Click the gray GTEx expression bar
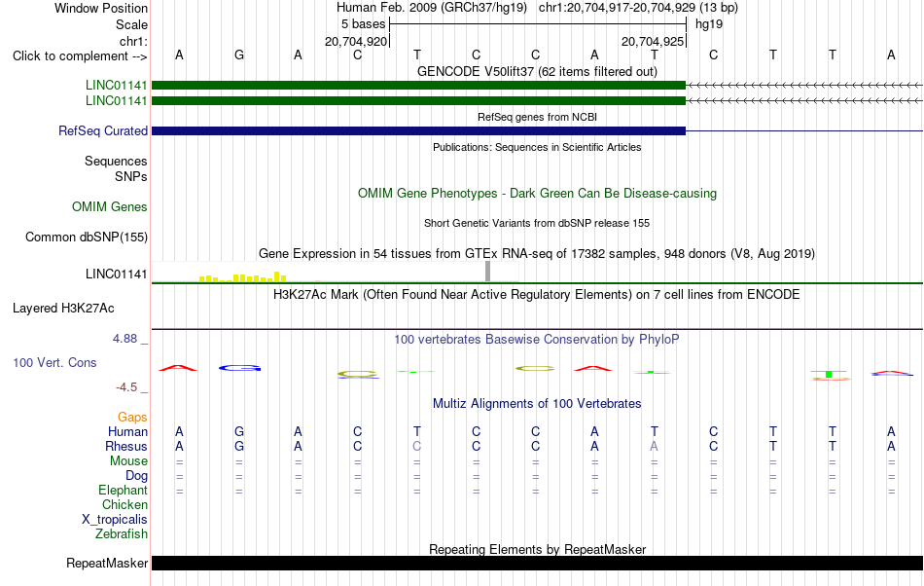The image size is (924, 586). pyautogui.click(x=487, y=272)
